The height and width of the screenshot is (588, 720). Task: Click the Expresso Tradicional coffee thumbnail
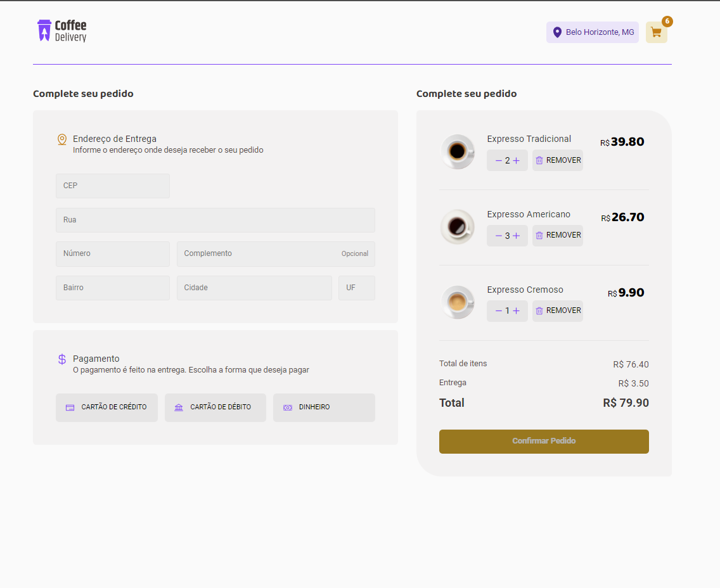(x=458, y=151)
